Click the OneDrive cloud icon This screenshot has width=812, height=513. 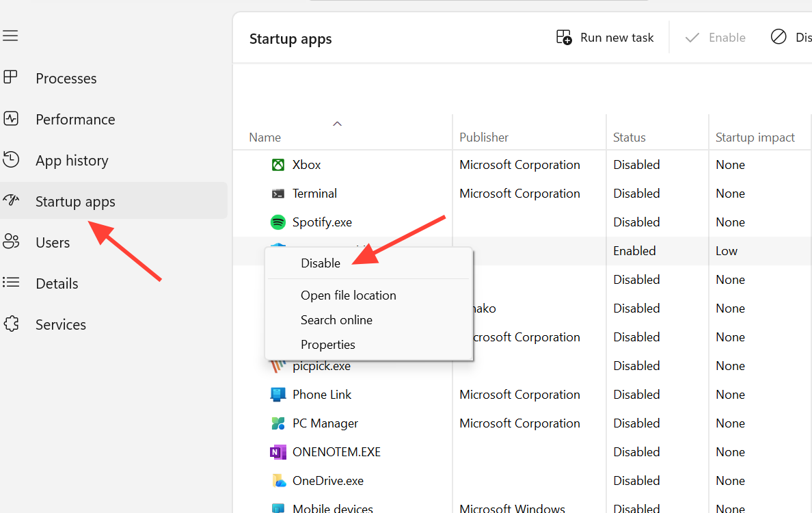pyautogui.click(x=279, y=481)
